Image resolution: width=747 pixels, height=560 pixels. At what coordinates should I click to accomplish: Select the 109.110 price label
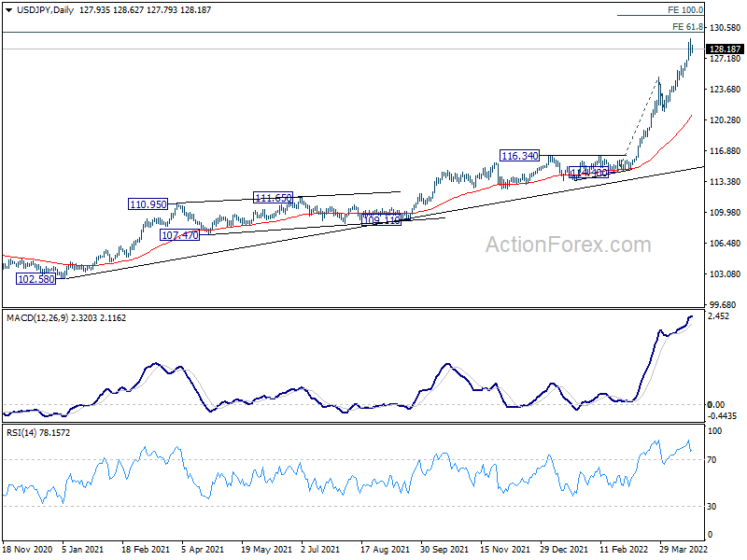[382, 220]
